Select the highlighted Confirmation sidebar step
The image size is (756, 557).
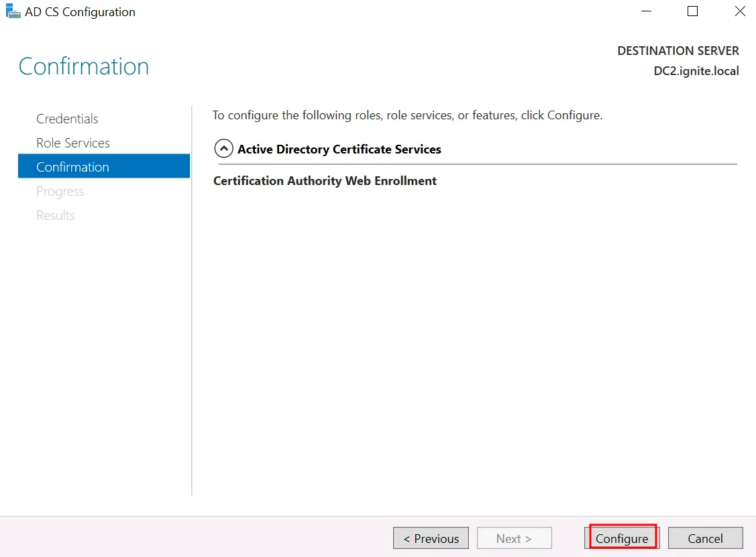click(x=72, y=167)
